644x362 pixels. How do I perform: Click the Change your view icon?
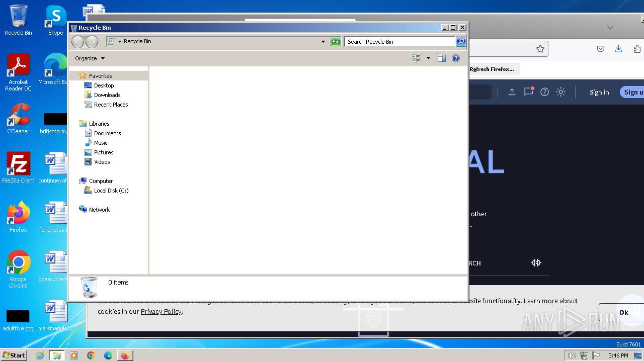tap(416, 58)
